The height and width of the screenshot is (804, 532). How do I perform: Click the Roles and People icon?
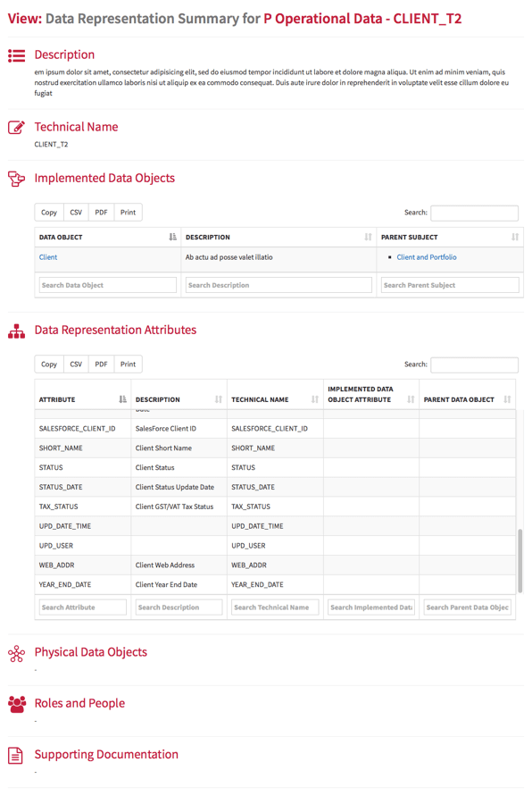[x=16, y=704]
